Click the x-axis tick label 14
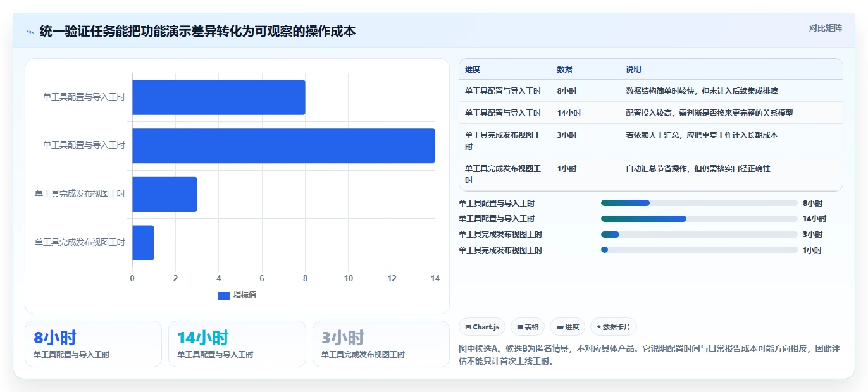 coord(435,278)
